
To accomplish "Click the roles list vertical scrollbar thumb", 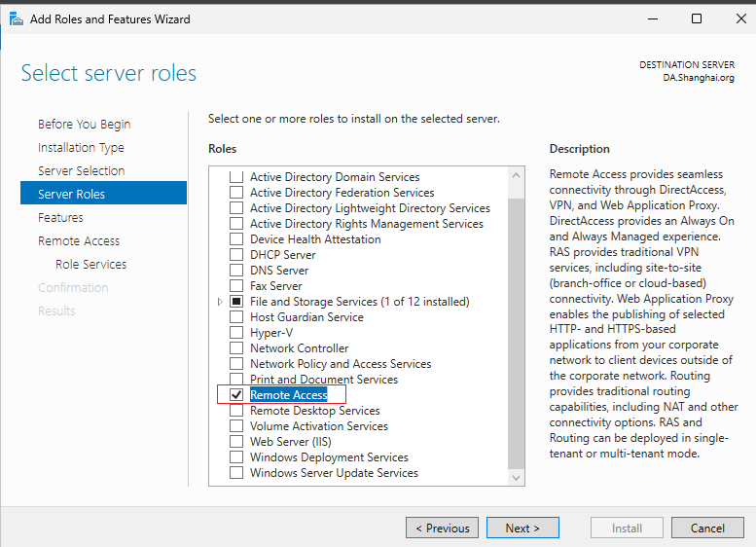I will tap(516, 333).
